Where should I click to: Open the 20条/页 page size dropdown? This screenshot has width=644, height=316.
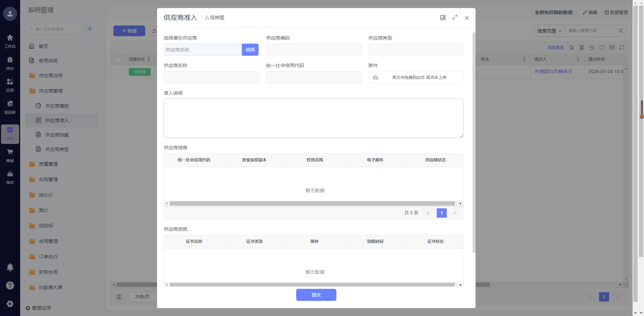(142, 297)
